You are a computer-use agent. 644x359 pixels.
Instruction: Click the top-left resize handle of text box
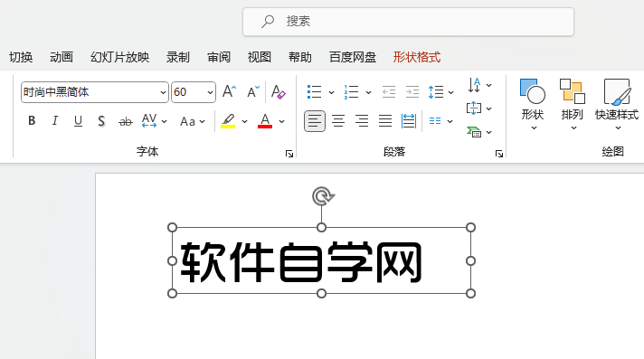(173, 228)
